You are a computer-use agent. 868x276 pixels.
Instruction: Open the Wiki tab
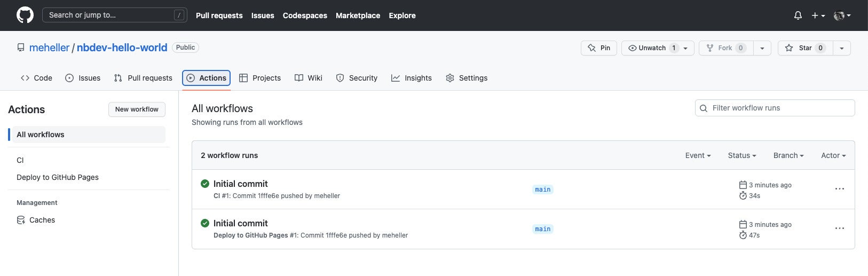(x=309, y=78)
